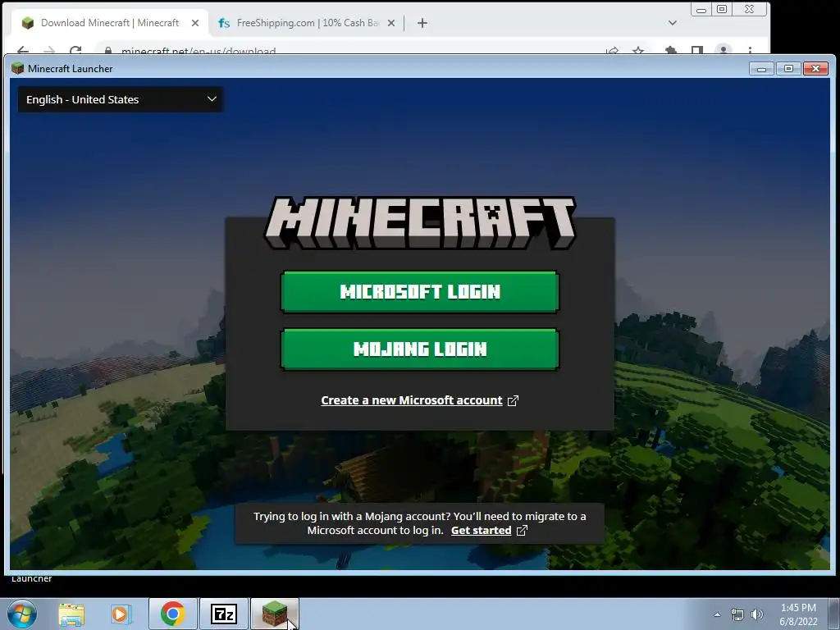Viewport: 840px width, 630px height.
Task: Click the site lock icon in Chrome
Action: (108, 51)
